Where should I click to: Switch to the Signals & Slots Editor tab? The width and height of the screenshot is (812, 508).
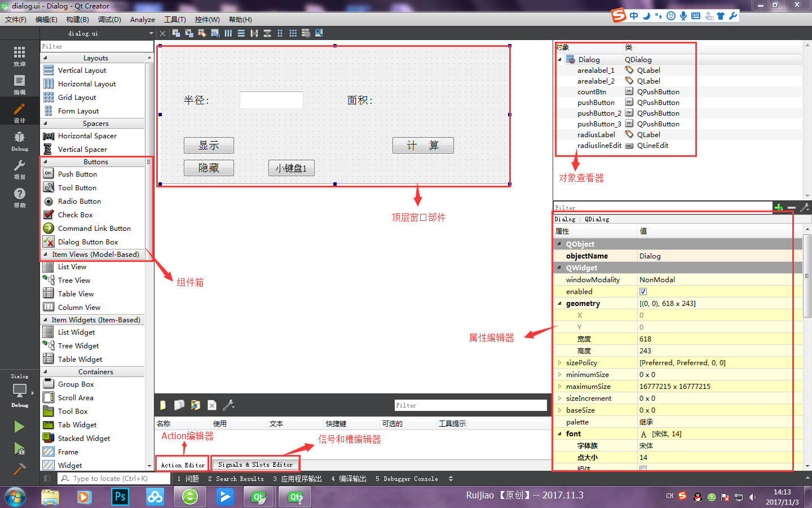coord(255,464)
